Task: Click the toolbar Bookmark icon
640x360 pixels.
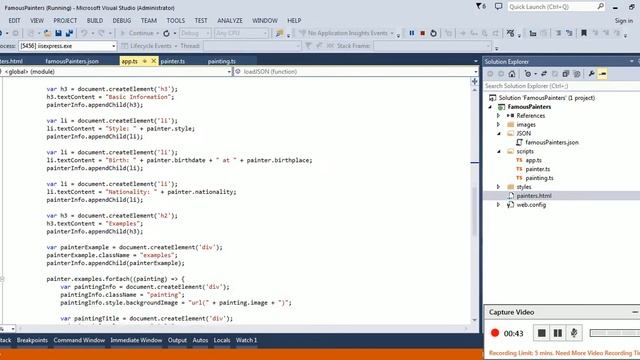Action: click(x=584, y=33)
